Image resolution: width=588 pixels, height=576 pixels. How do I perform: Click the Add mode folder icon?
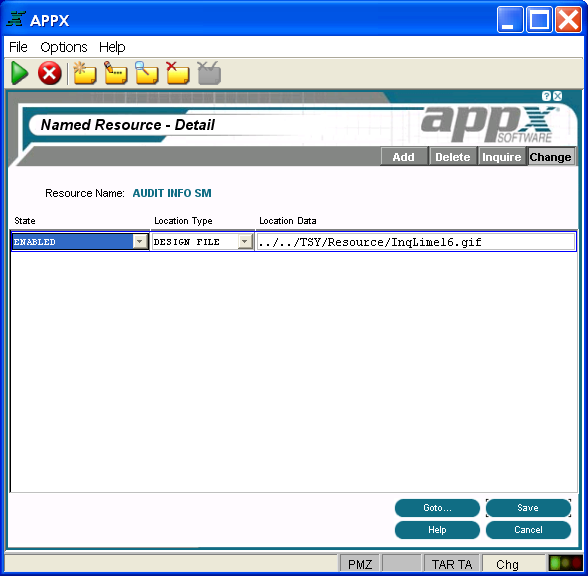click(85, 73)
